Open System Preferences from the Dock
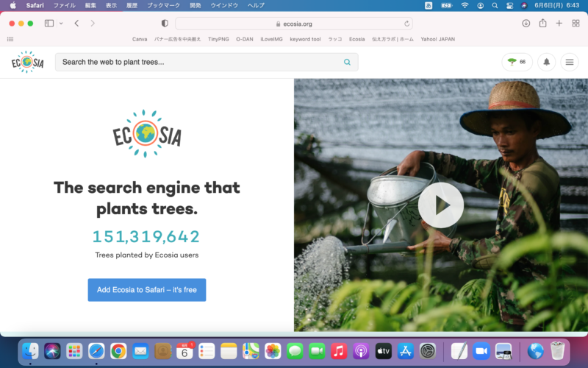This screenshot has height=368, width=588. click(x=428, y=352)
